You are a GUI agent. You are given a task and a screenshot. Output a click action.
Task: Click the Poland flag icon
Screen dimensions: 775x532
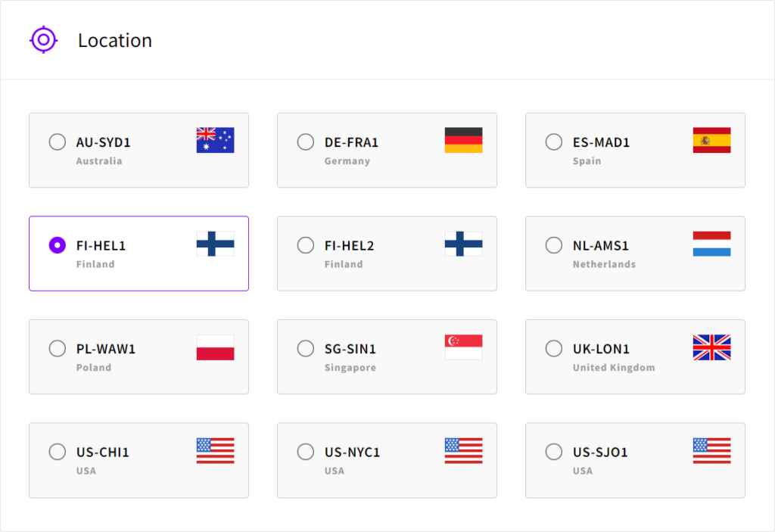[215, 347]
